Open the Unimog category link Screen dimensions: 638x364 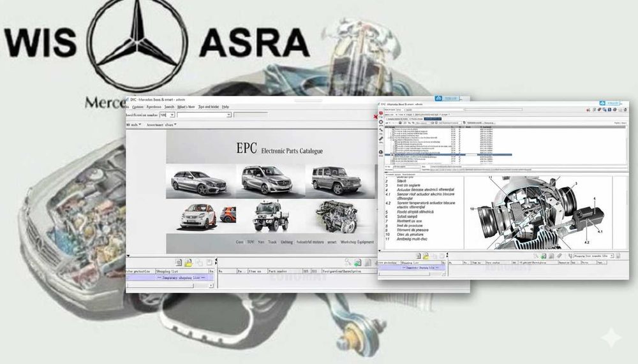(x=286, y=242)
